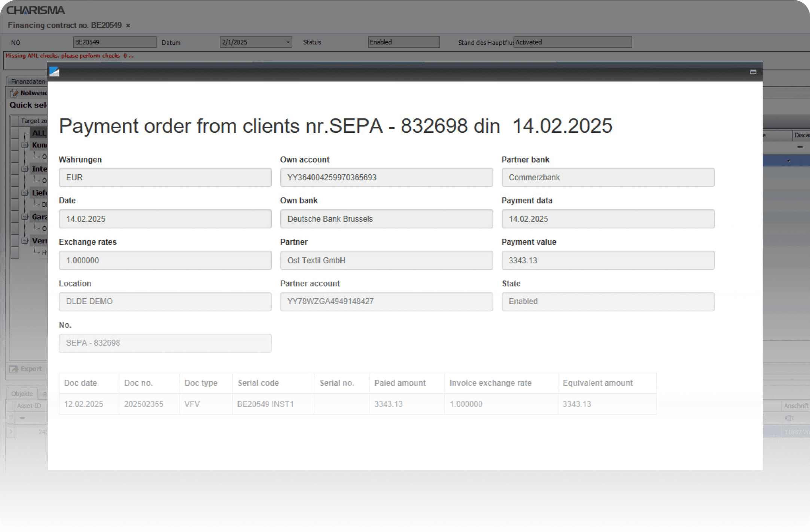Click the row indicator arrow in Objekte grid
The image size is (810, 532).
(x=11, y=432)
